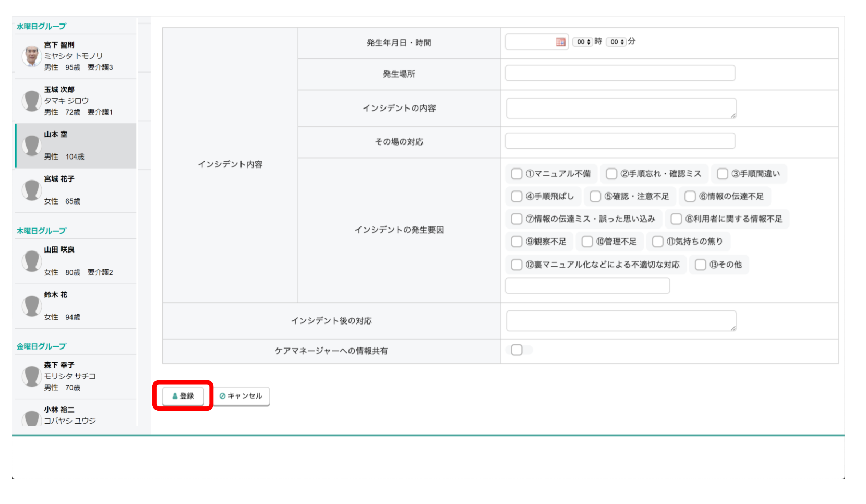Image resolution: width=866 pixels, height=504 pixels.
Task: Select the 水曜日グループ heading
Action: [x=41, y=26]
